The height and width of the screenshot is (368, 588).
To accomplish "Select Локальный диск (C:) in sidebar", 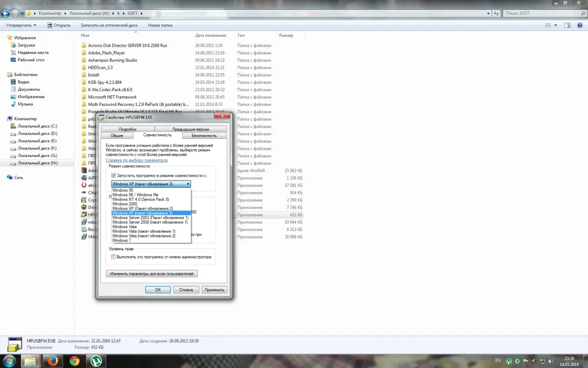I will (x=38, y=126).
